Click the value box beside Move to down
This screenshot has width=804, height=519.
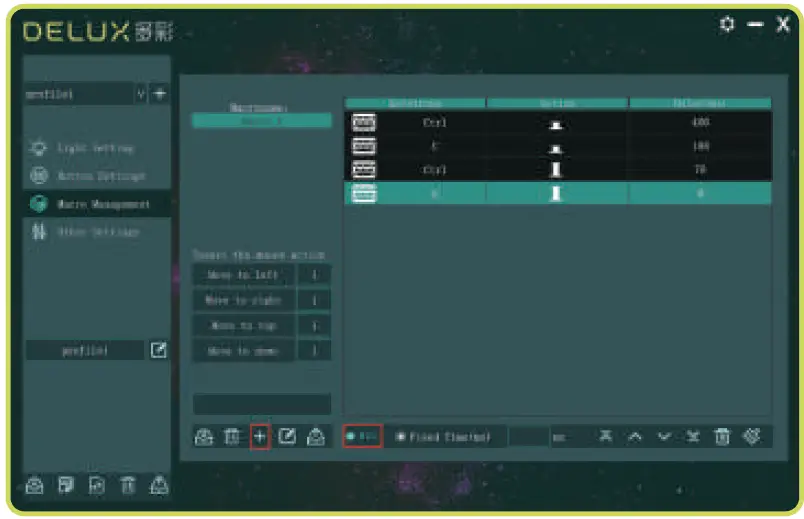314,351
